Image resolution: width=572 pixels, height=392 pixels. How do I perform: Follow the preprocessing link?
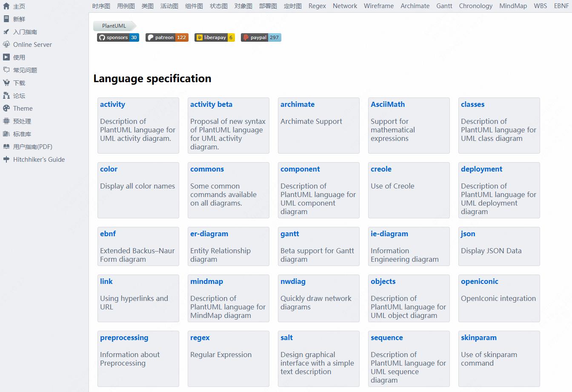[x=124, y=338]
